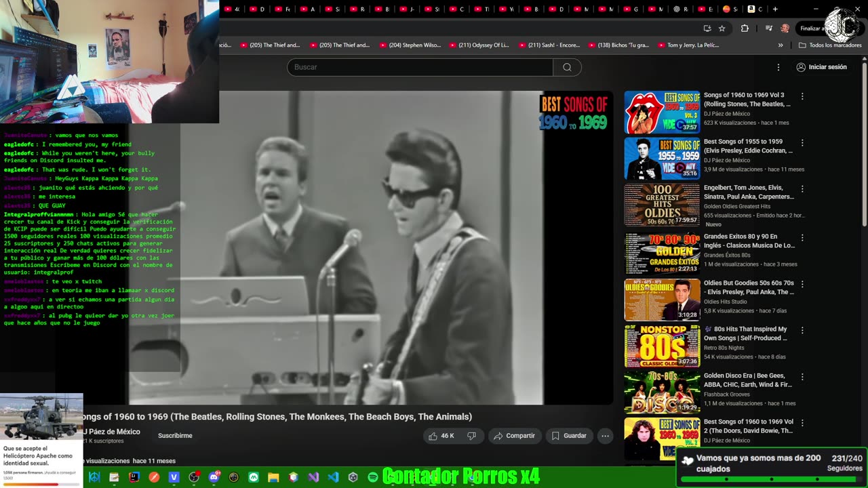Viewport: 868px width, 488px height.
Task: Open the notepad icon in the taskbar
Action: coord(114,477)
